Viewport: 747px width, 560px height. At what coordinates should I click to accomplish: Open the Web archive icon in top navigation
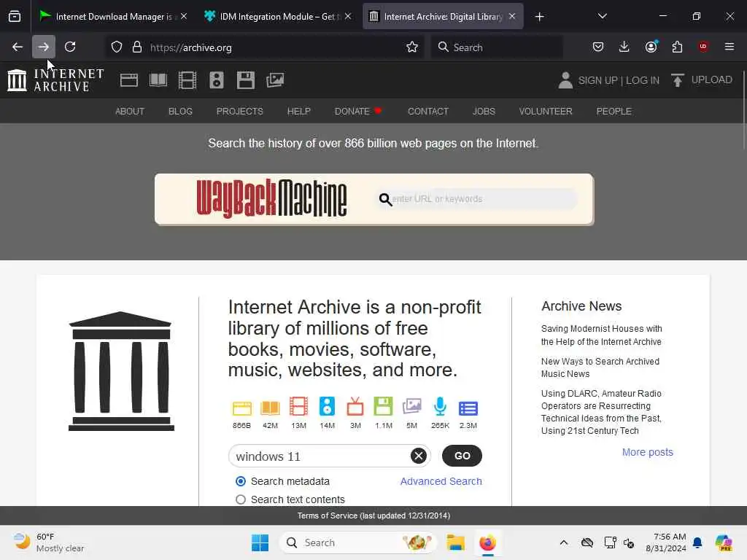(x=128, y=80)
